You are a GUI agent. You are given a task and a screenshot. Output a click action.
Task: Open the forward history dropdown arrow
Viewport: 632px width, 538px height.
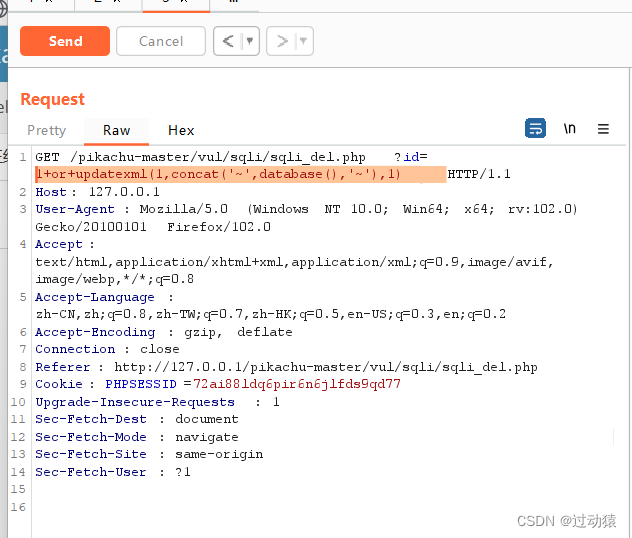(x=304, y=41)
